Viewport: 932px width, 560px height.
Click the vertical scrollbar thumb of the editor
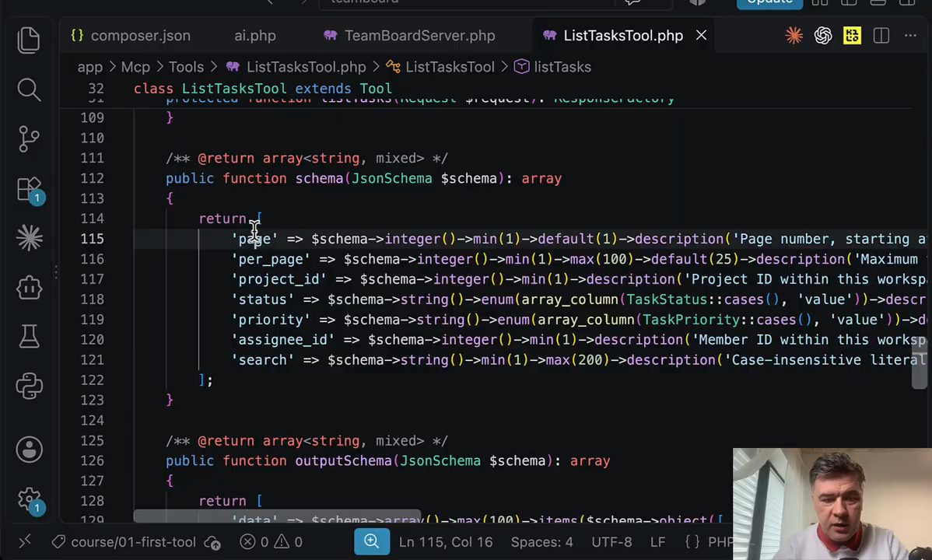(920, 362)
